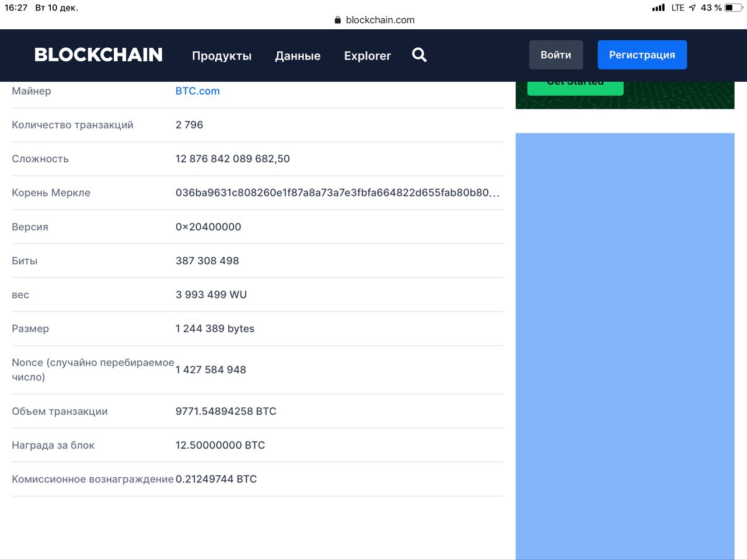Click the Корень Меркле label
The height and width of the screenshot is (560, 747).
click(x=51, y=192)
